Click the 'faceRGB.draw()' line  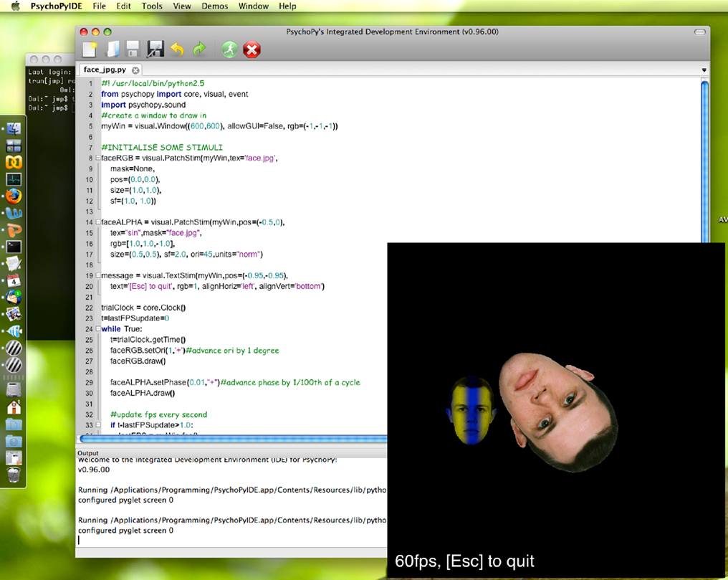tap(138, 361)
